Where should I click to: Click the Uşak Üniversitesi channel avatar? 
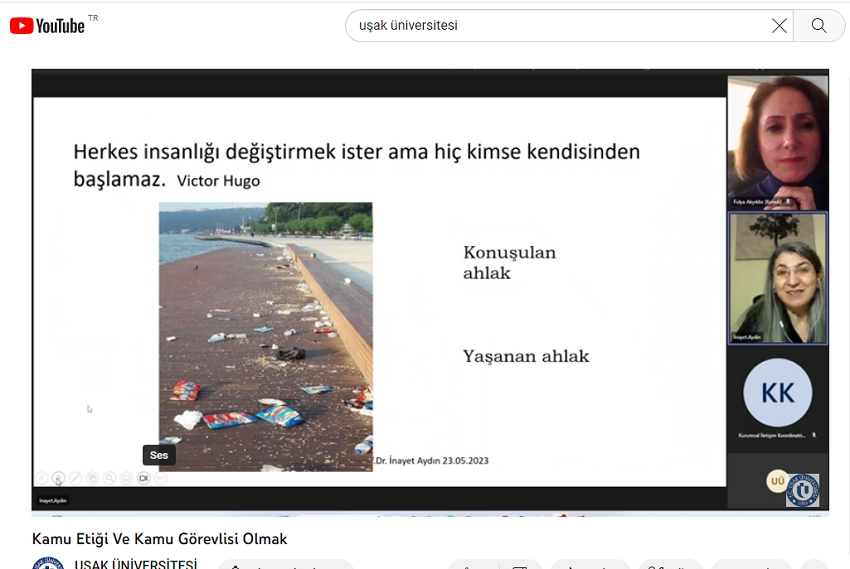point(47,564)
